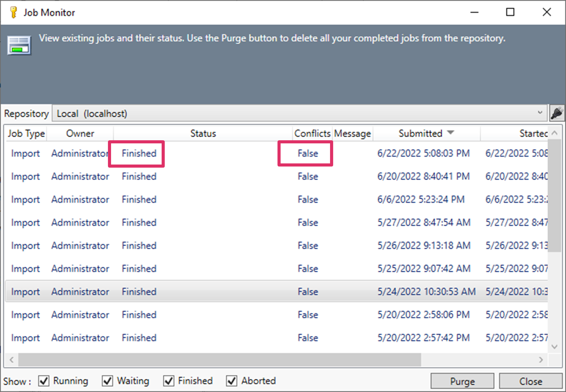Image resolution: width=566 pixels, height=392 pixels.
Task: Select the job submitted 5/27/2022 8:47:54 AM
Action: pyautogui.click(x=424, y=223)
